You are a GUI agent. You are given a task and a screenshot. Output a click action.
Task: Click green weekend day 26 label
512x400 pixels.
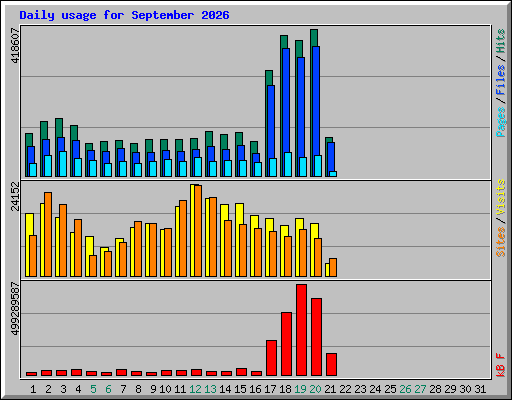pyautogui.click(x=405, y=389)
